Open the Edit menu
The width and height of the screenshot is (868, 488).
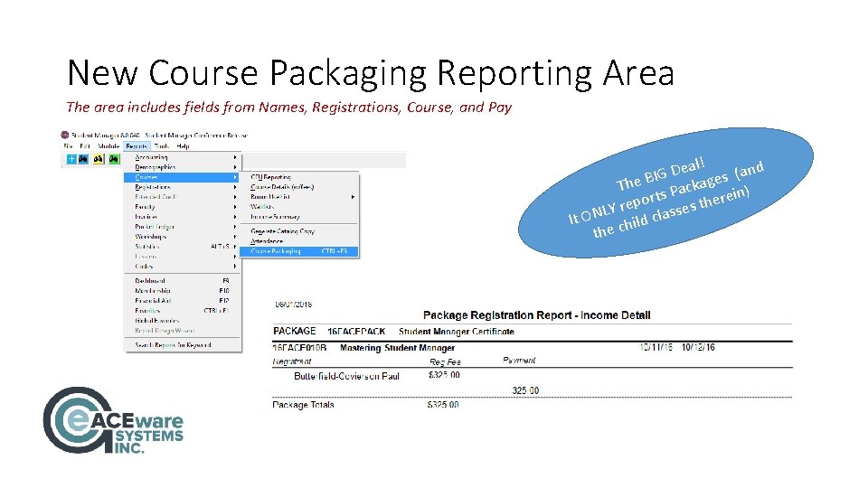[85, 146]
